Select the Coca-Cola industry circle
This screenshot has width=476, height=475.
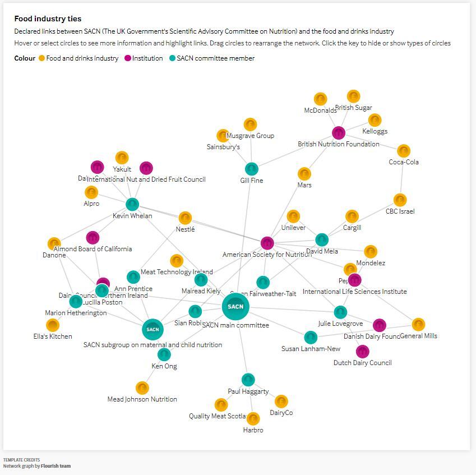pos(404,151)
